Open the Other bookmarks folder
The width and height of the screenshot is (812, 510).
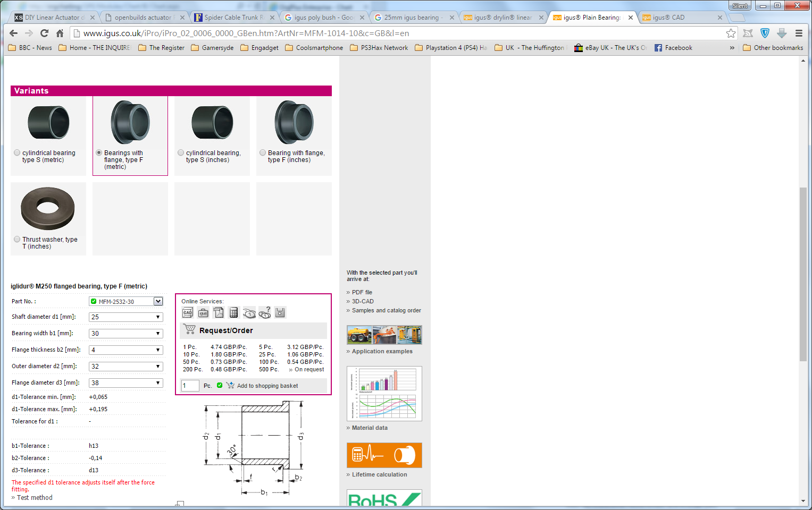pyautogui.click(x=773, y=48)
